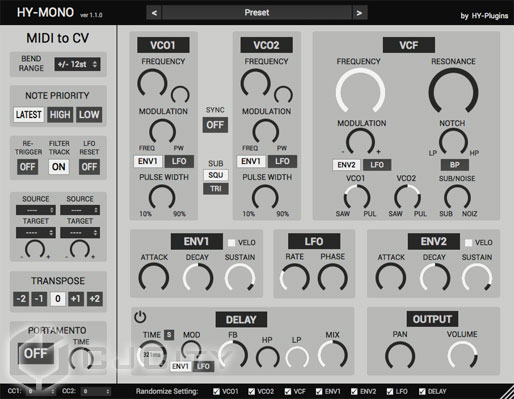Toggle VCO sync OFF button
514x399 pixels.
215,125
